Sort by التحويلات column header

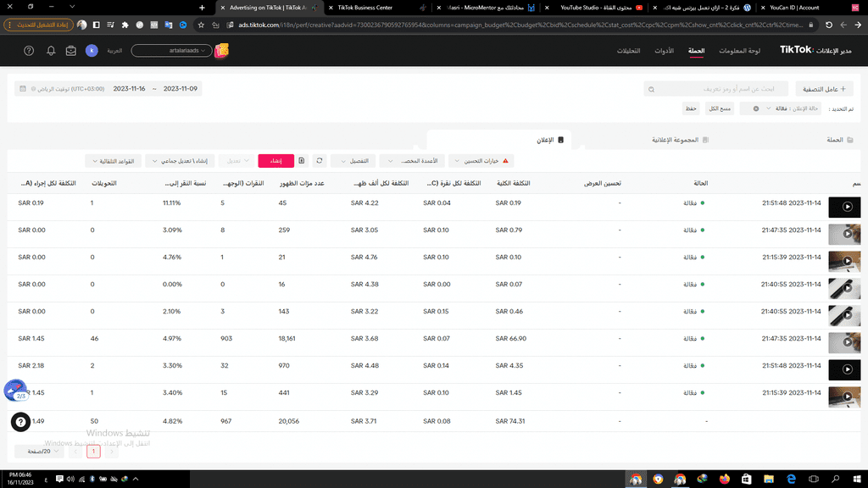coord(104,183)
